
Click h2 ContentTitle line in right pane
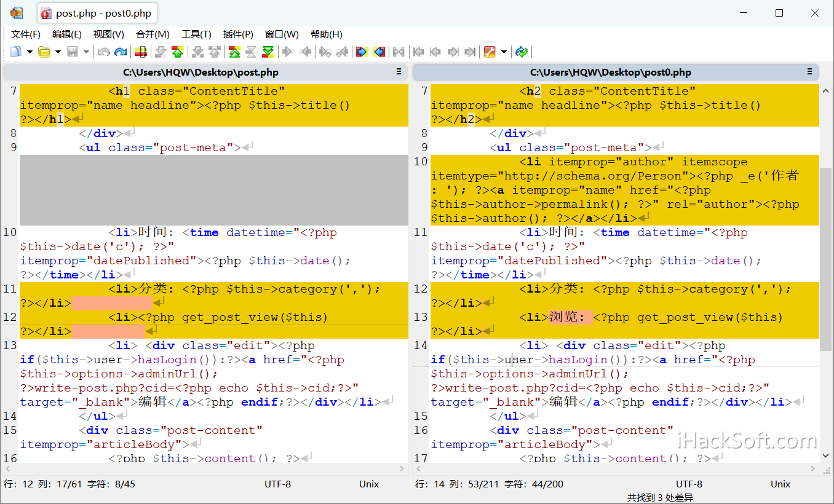(x=625, y=105)
